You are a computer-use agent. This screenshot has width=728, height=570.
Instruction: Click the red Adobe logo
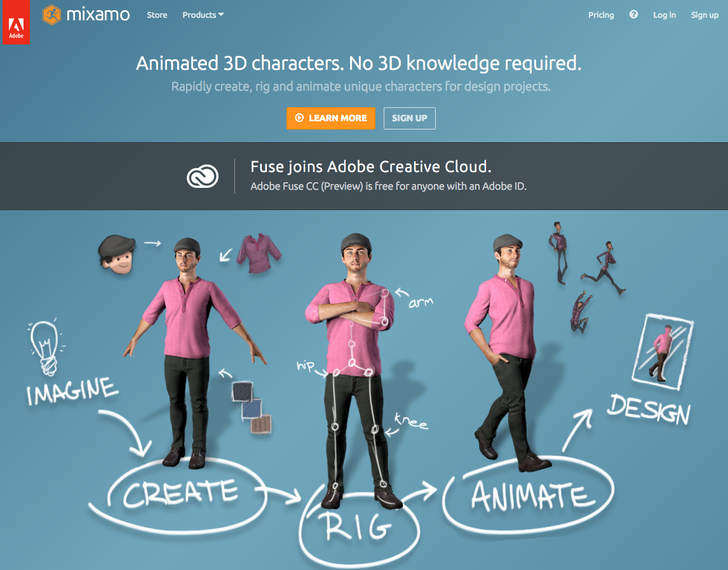(17, 22)
